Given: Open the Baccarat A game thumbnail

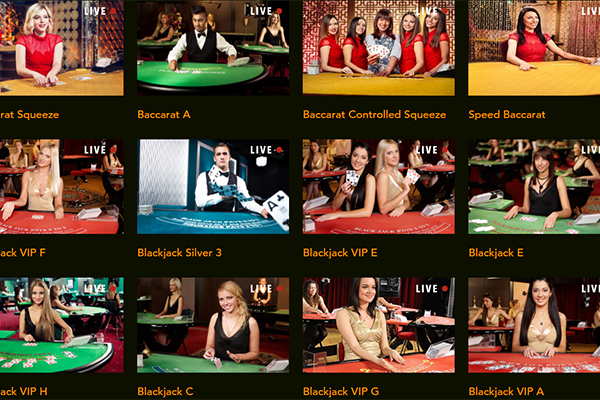Looking at the screenshot, I should 213,47.
